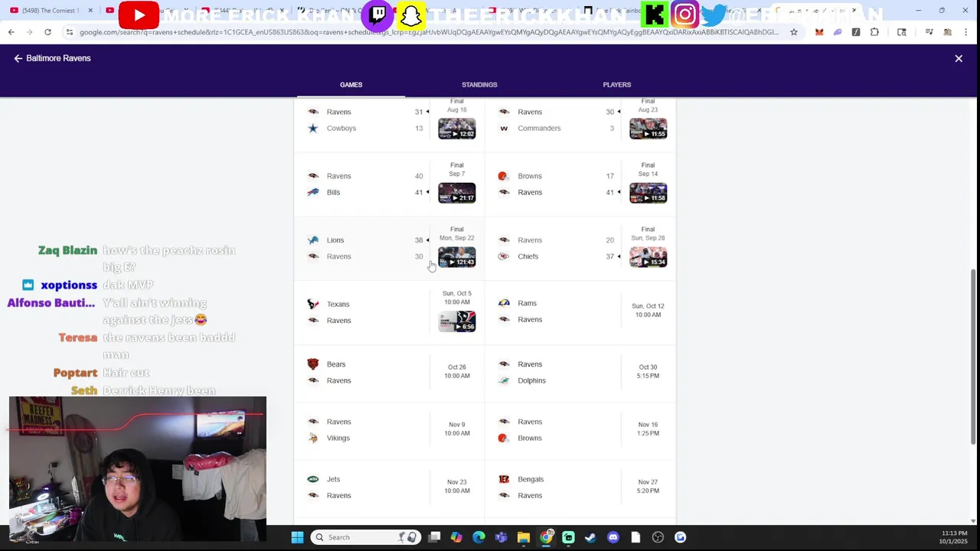Open the Ravens vs Browns Nov 16 game

580,430
